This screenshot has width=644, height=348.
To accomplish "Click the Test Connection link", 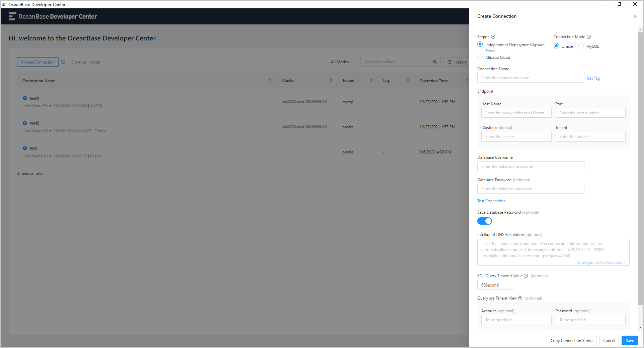I will [491, 201].
